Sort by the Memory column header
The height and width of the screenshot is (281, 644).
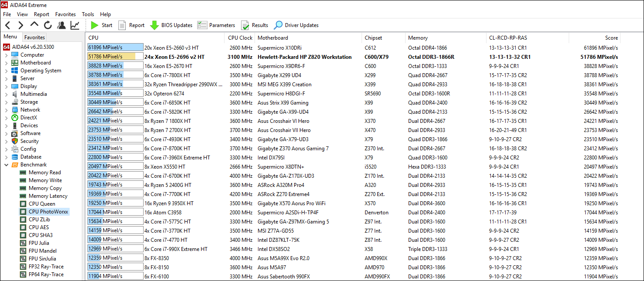446,38
